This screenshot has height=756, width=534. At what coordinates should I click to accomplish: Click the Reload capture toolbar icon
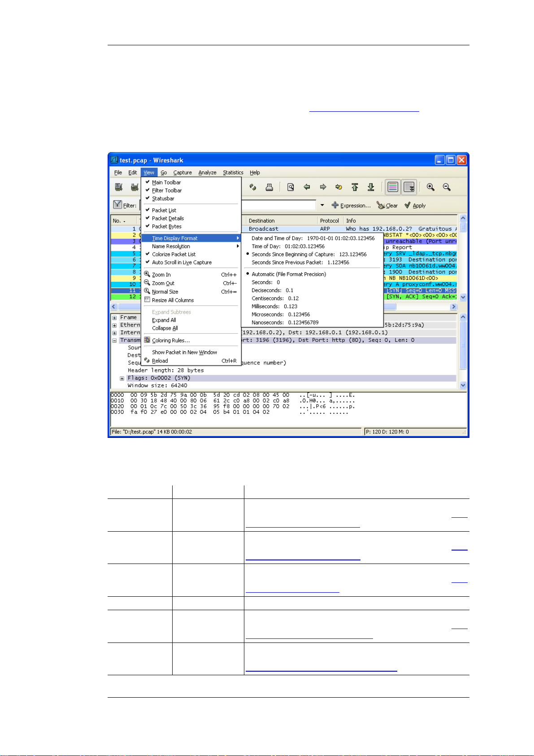click(x=253, y=187)
